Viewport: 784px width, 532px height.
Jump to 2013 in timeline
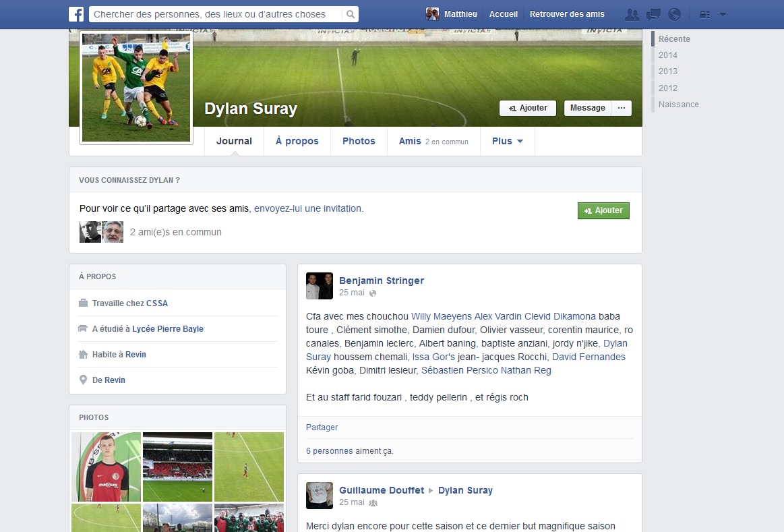(668, 71)
